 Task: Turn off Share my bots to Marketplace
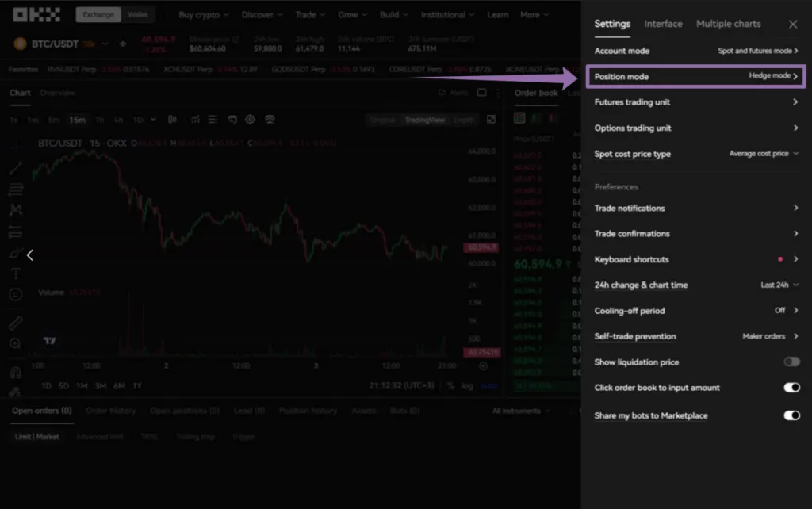791,415
